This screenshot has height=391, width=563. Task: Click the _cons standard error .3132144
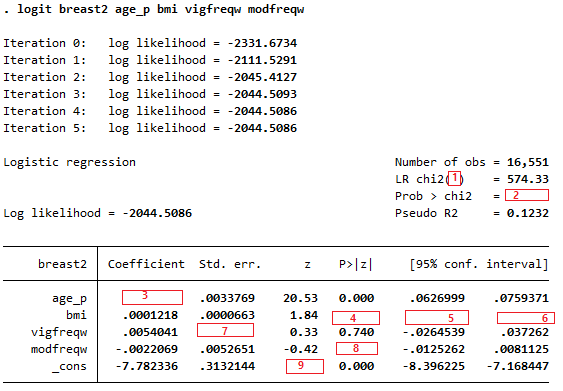click(x=227, y=366)
